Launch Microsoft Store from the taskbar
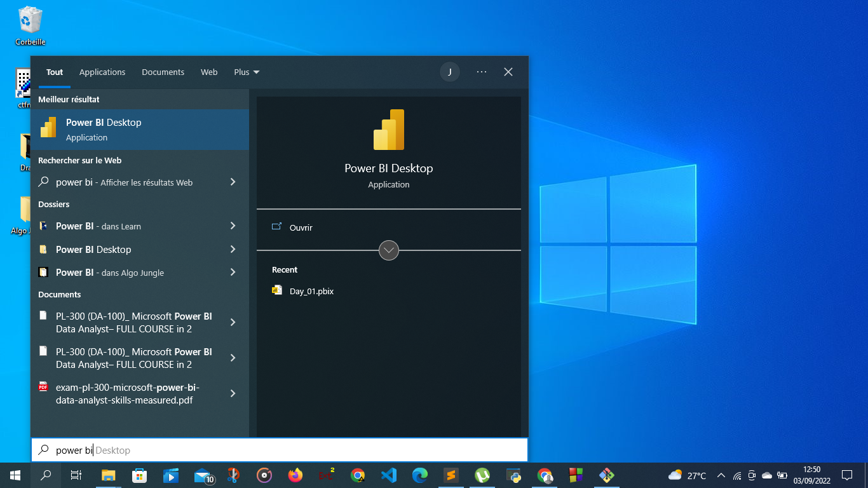Viewport: 868px width, 488px height. point(140,475)
